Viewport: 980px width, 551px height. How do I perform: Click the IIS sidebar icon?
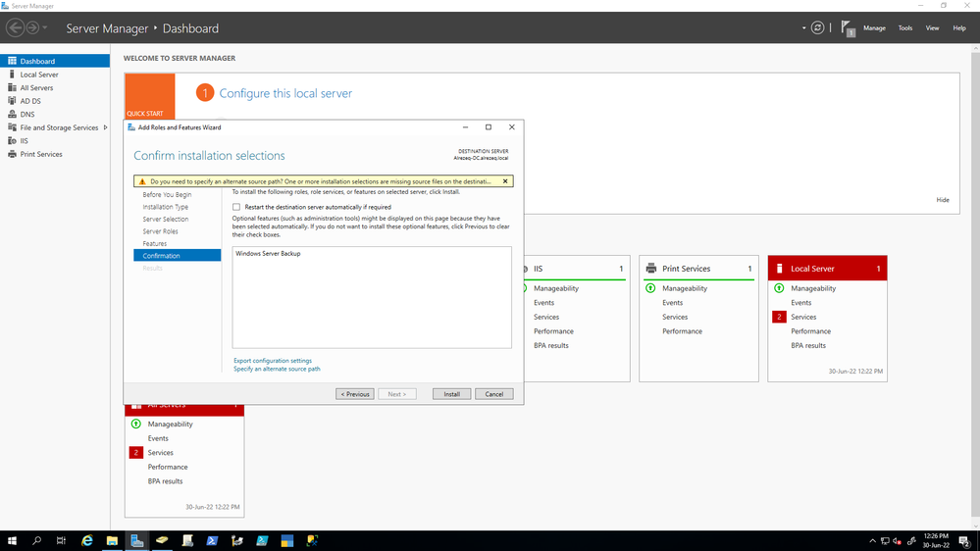click(x=12, y=140)
